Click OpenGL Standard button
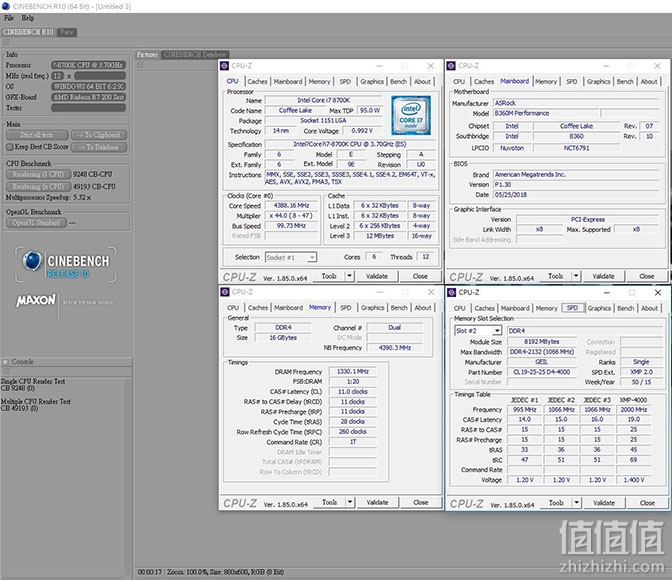 tap(36, 222)
